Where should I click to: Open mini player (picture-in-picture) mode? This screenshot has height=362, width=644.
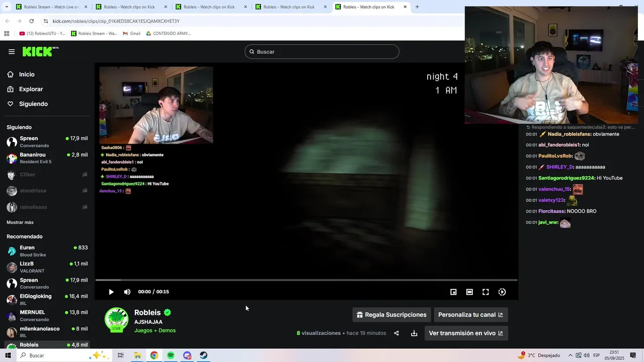[453, 292]
